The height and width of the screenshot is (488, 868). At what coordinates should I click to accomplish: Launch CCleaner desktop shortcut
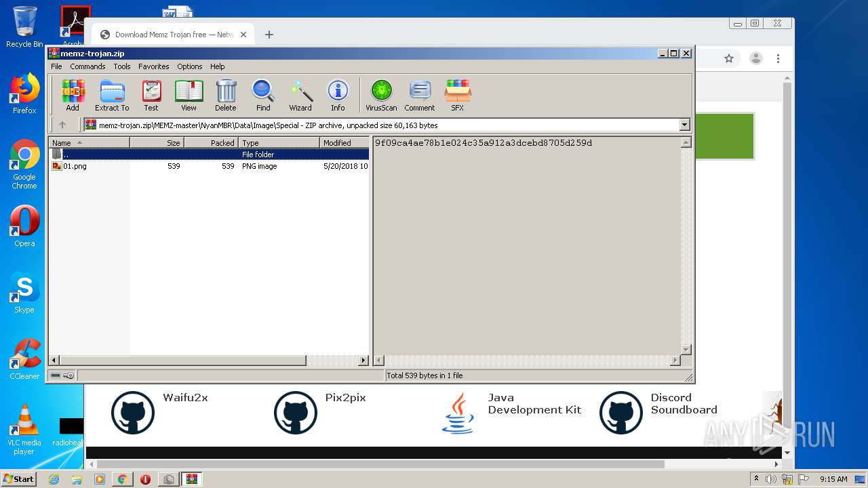pos(24,359)
